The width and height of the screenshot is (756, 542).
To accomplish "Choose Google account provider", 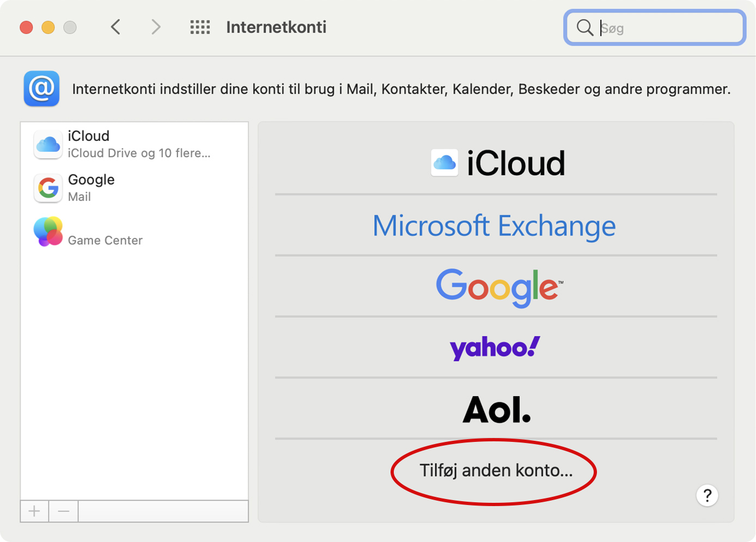I will 496,287.
